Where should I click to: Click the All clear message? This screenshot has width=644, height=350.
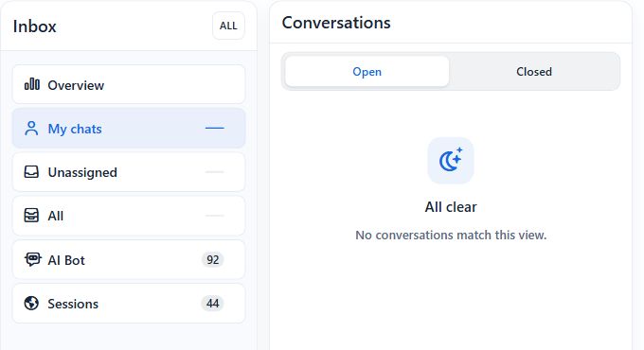tap(451, 207)
